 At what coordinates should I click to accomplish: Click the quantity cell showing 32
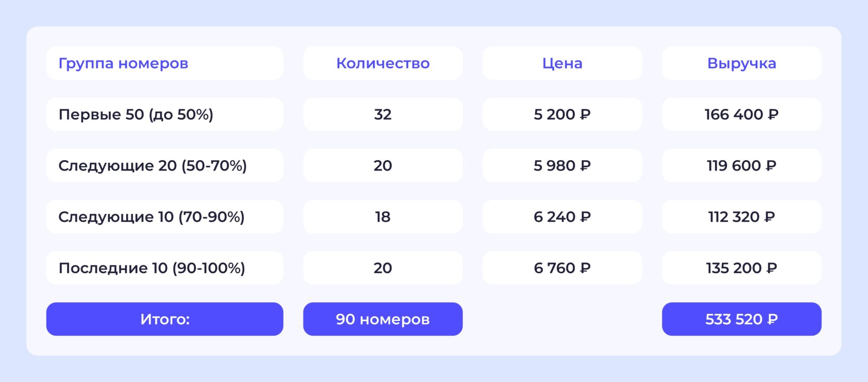[x=383, y=114]
